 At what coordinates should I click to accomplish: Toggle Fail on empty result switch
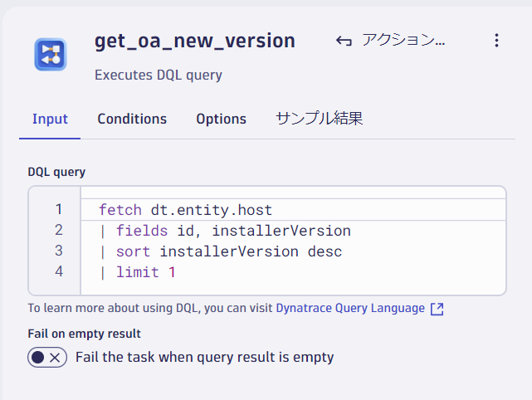click(47, 358)
